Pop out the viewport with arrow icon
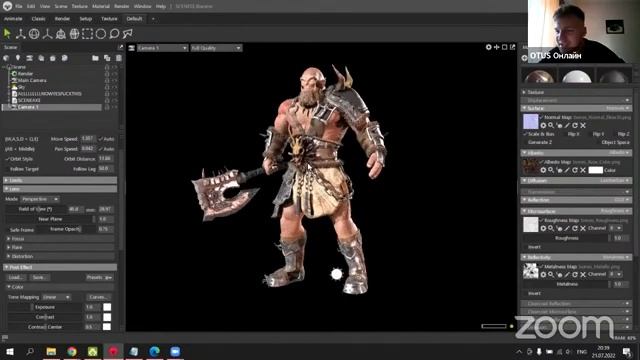Viewport: 640px width, 360px height. tap(512, 47)
